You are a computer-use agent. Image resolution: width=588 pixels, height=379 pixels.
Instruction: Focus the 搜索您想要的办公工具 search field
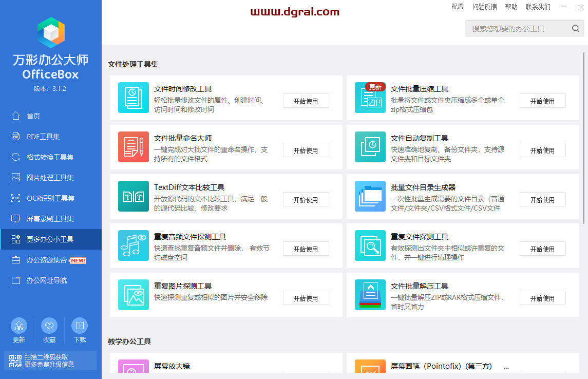tap(525, 28)
